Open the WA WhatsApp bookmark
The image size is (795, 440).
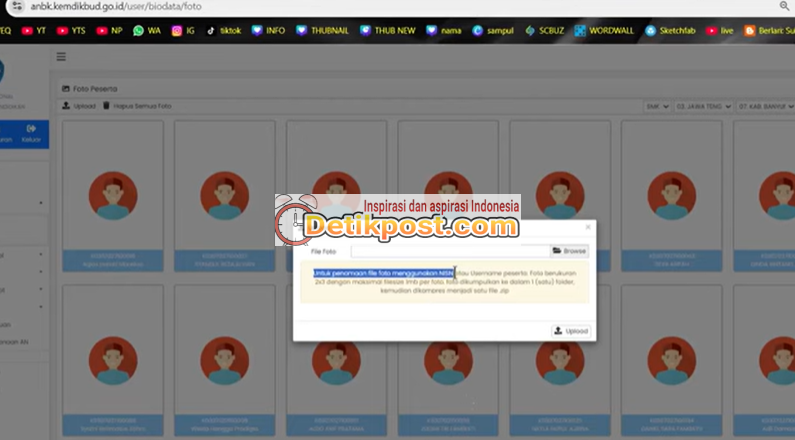147,31
